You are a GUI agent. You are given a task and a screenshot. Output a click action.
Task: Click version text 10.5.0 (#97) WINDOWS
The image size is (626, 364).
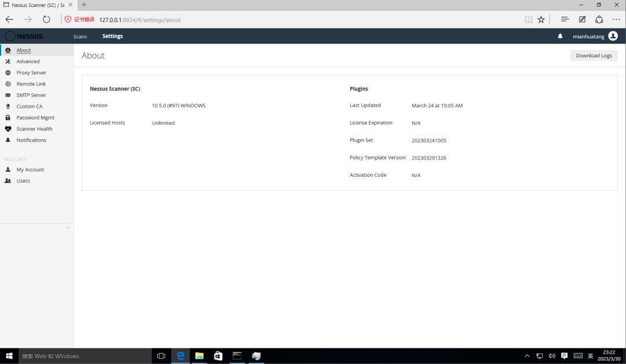pyautogui.click(x=179, y=105)
